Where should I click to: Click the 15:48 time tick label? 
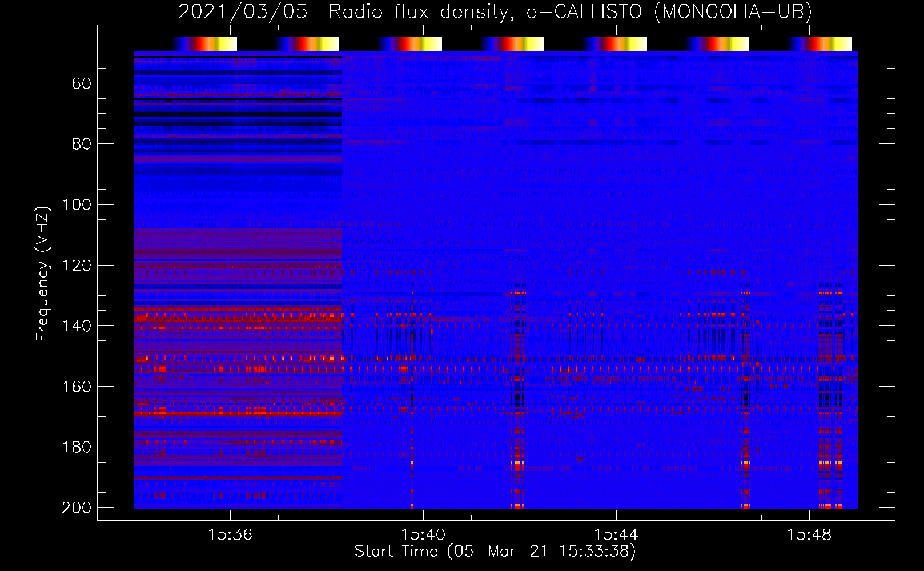[809, 534]
